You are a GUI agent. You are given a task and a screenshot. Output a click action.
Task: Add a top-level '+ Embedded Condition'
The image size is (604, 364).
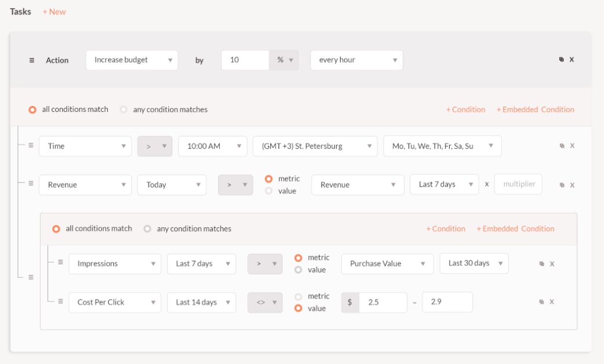coord(535,110)
